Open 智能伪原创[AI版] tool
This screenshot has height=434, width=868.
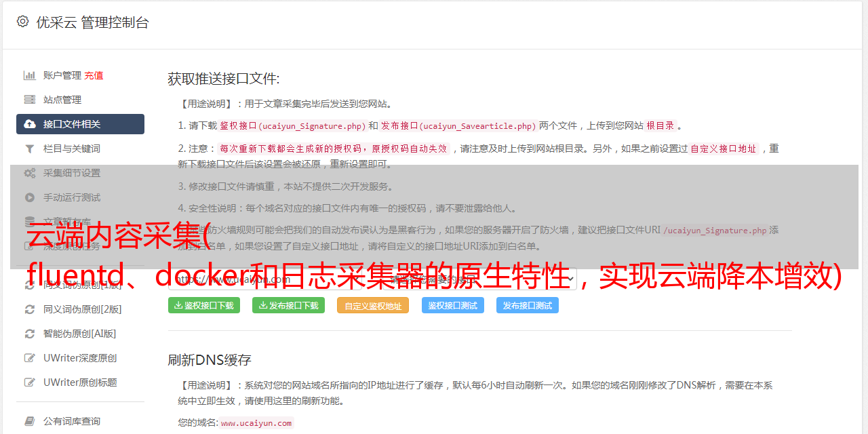79,334
